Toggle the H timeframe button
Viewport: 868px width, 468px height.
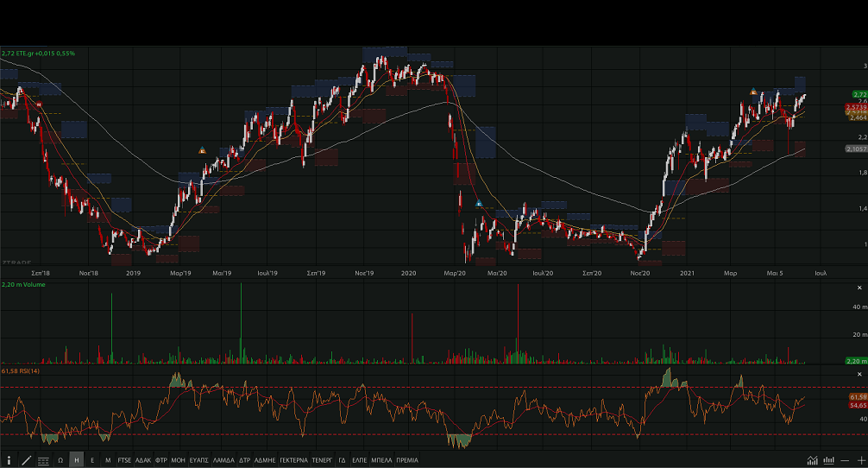77,461
